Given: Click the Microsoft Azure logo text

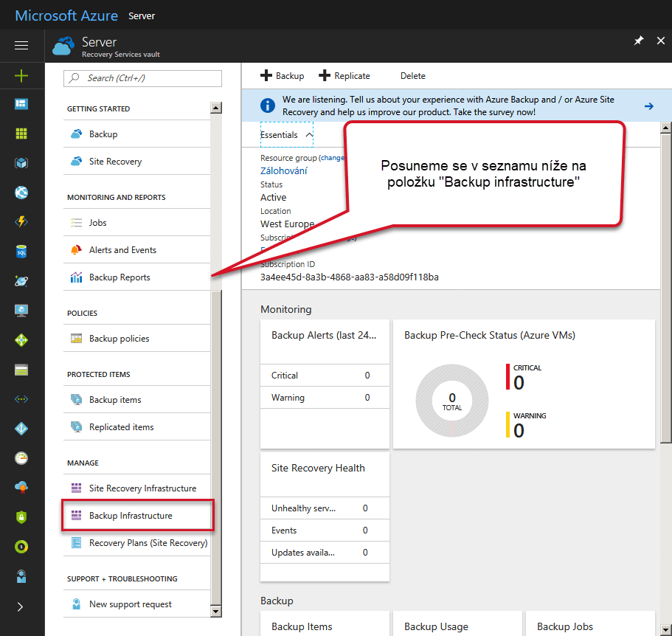Looking at the screenshot, I should coord(66,15).
